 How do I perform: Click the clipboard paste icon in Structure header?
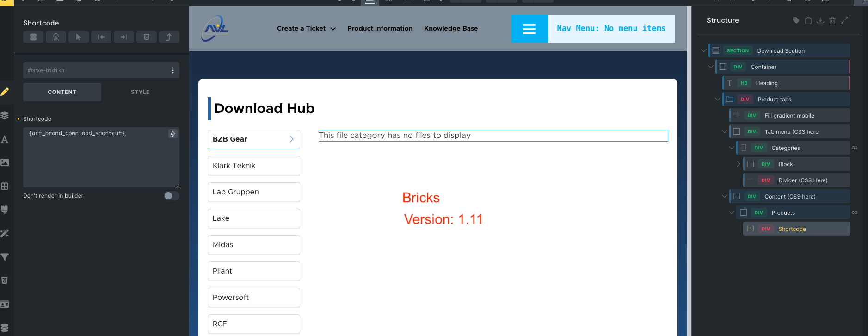[808, 20]
